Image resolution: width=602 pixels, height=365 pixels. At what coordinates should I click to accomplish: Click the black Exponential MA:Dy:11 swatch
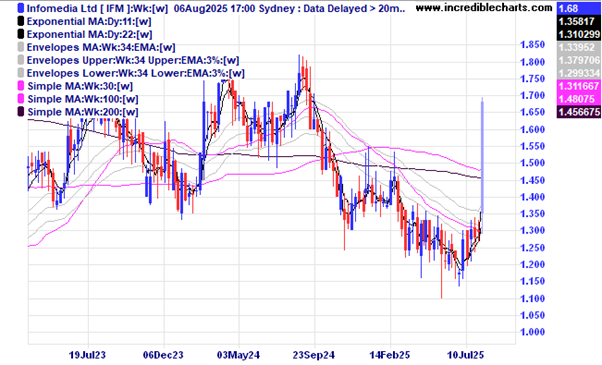point(21,21)
